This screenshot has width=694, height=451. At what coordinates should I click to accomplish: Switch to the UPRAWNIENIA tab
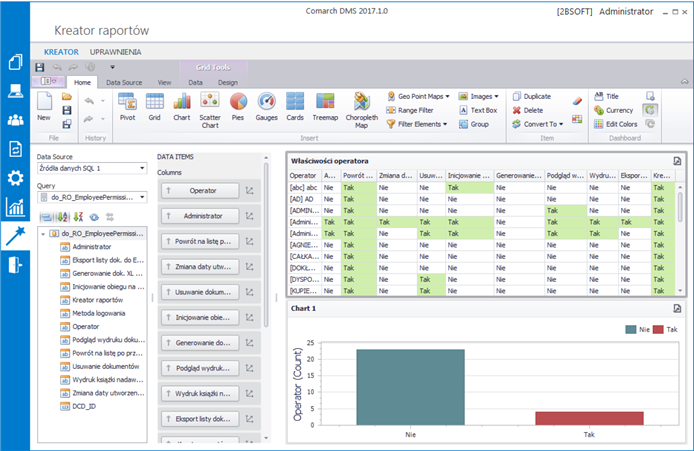[x=116, y=52]
